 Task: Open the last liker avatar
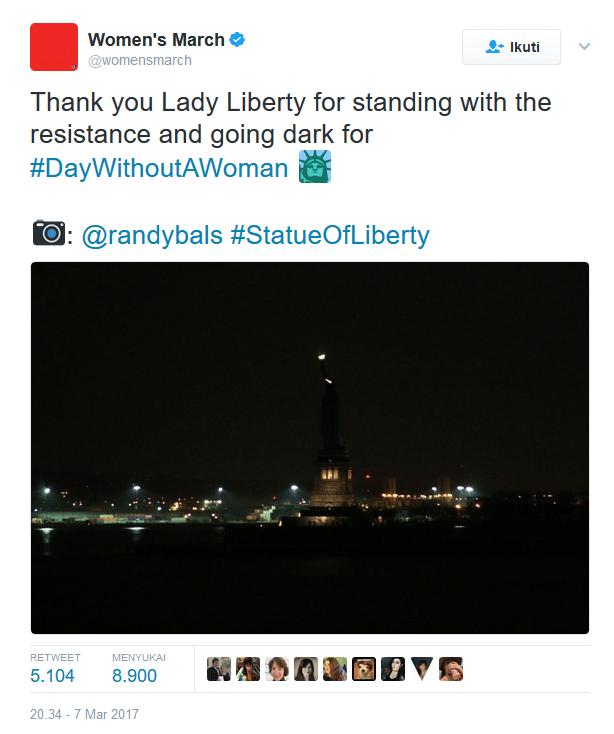[x=451, y=669]
